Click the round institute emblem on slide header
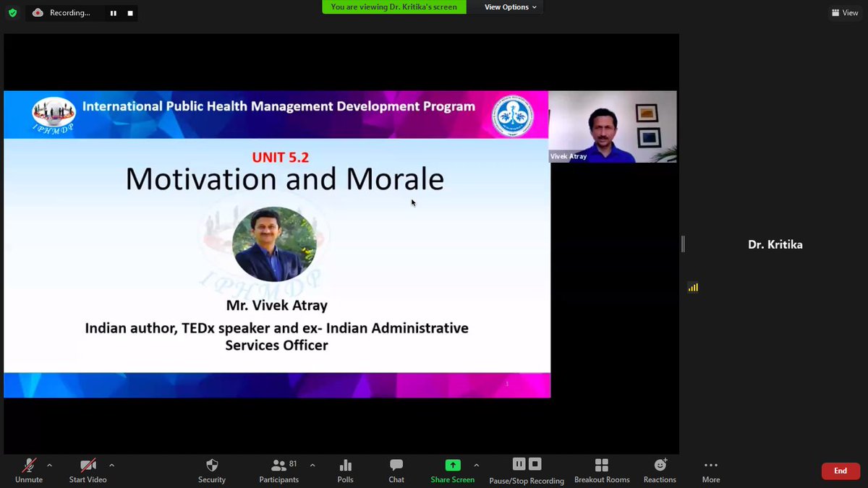Viewport: 868px width, 488px height. point(513,116)
